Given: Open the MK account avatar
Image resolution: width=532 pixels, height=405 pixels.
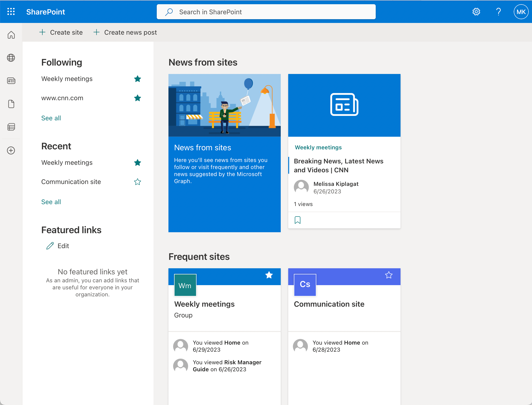Looking at the screenshot, I should pyautogui.click(x=521, y=11).
